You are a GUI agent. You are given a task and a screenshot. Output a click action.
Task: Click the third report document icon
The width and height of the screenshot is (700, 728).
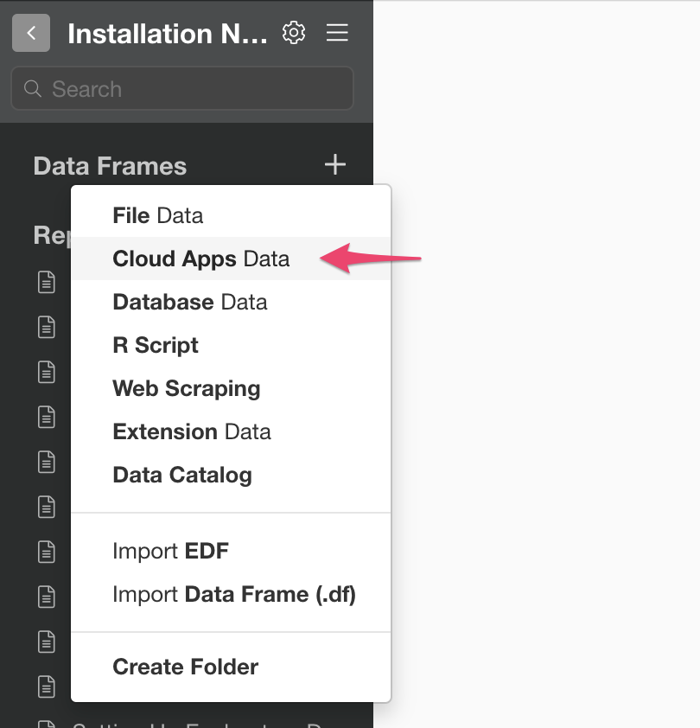click(x=46, y=371)
